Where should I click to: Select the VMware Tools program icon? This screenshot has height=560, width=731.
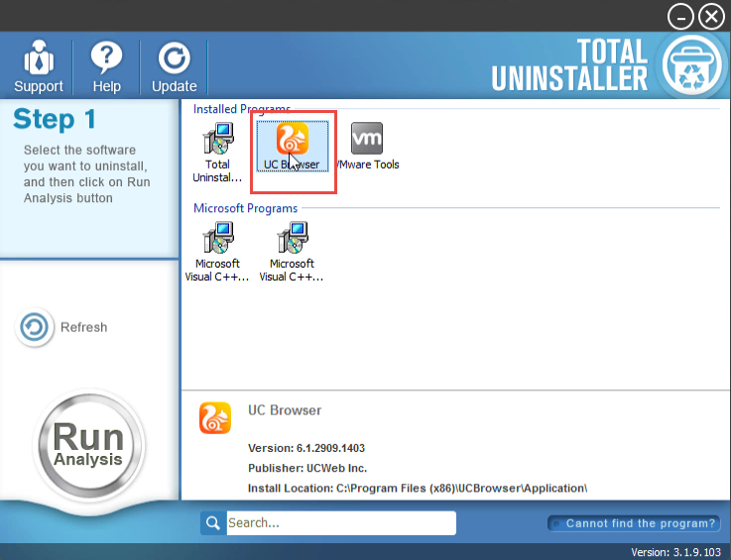[367, 147]
